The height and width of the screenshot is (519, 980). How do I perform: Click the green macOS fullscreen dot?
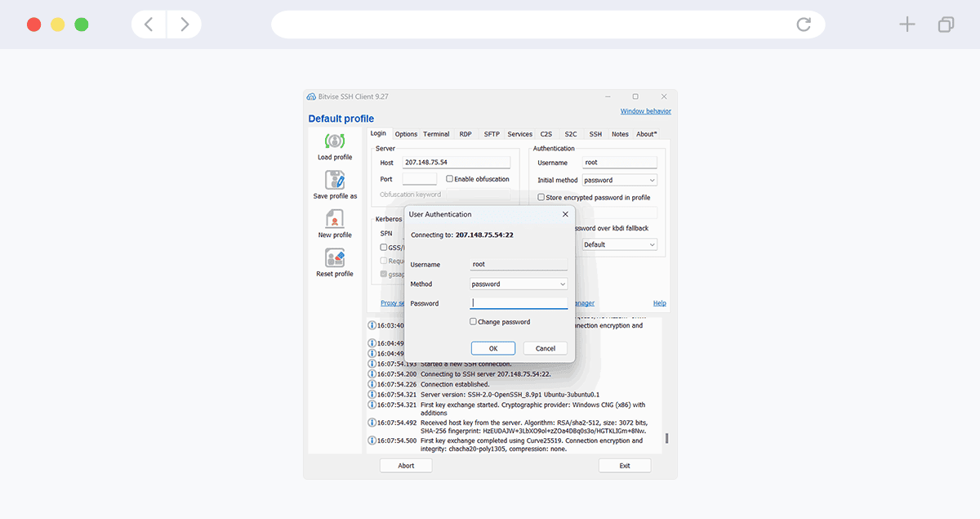(x=81, y=25)
